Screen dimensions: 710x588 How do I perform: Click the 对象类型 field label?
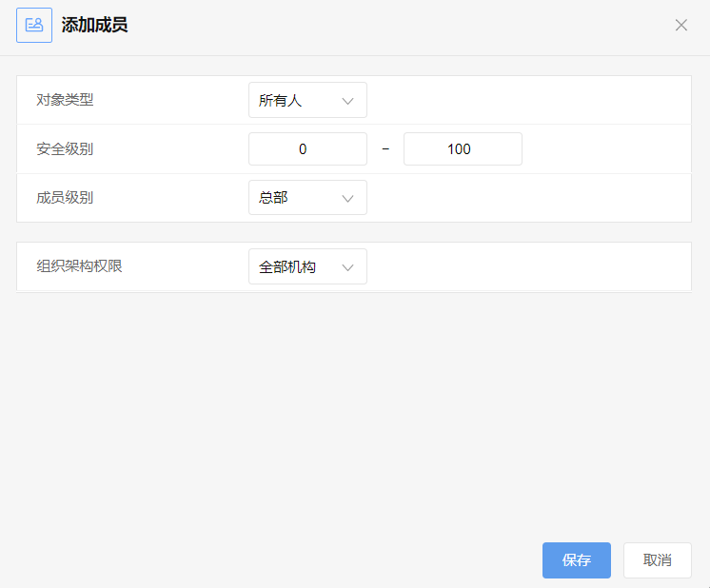(65, 100)
